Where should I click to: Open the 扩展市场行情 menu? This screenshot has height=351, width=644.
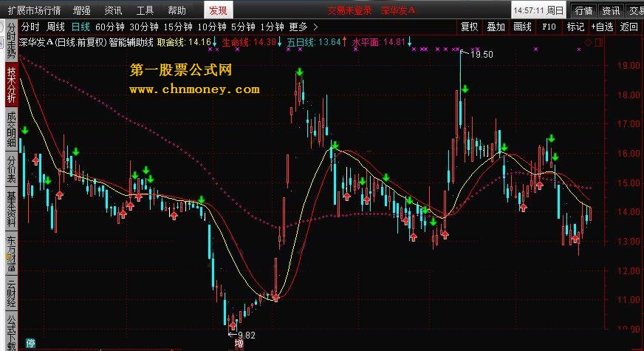click(x=35, y=10)
